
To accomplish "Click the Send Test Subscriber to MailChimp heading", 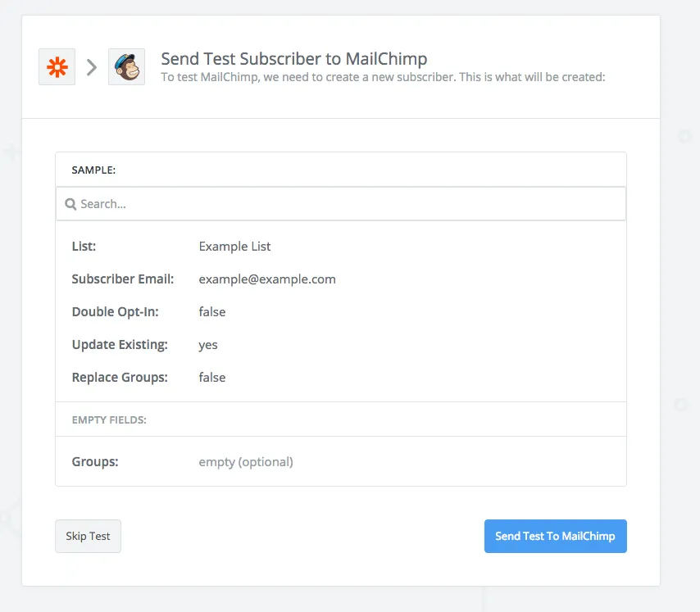I will (293, 59).
